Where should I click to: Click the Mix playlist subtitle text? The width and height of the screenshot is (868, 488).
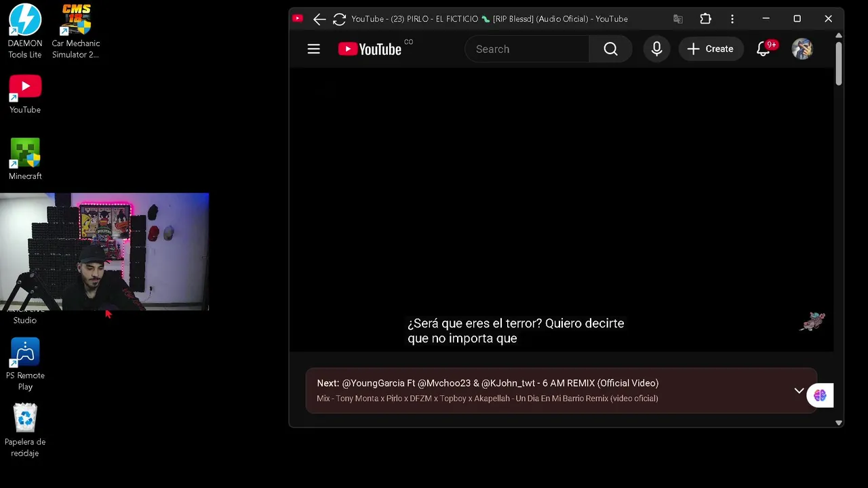pyautogui.click(x=487, y=399)
